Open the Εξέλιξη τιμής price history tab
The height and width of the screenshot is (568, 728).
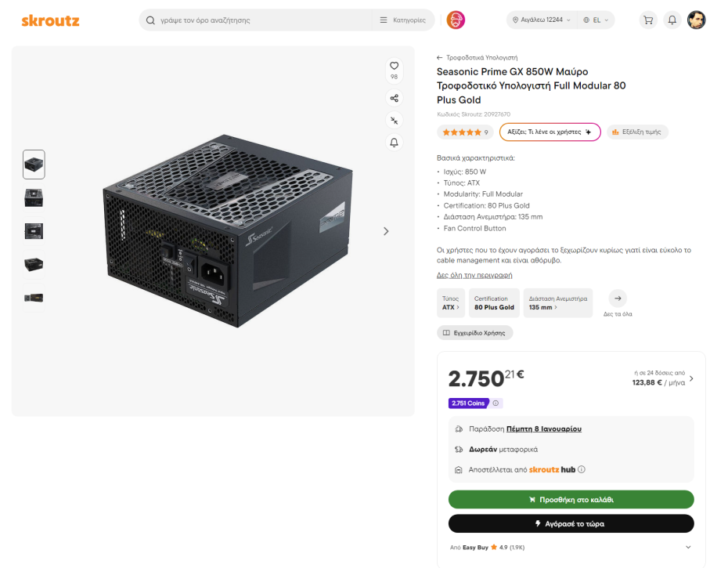pos(636,132)
